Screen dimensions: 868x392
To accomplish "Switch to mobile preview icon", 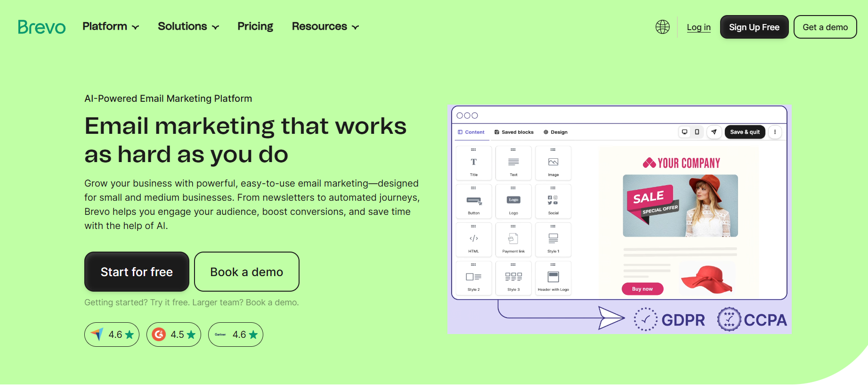I will coord(697,132).
